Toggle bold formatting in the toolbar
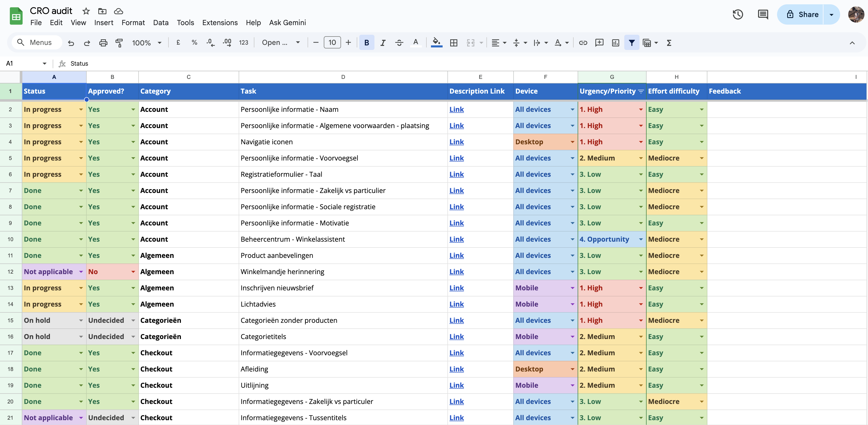The width and height of the screenshot is (868, 425). click(367, 43)
